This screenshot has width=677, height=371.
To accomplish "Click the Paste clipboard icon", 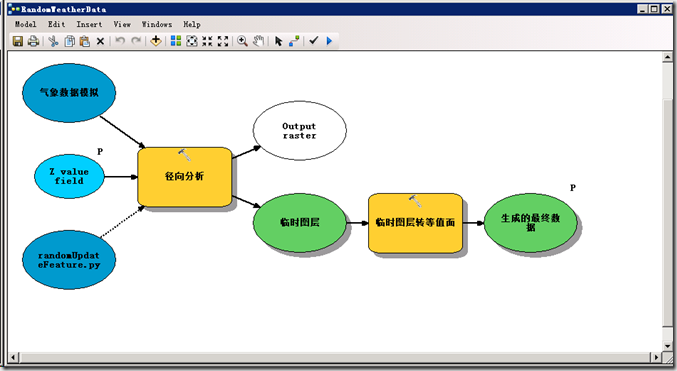I will click(x=85, y=41).
